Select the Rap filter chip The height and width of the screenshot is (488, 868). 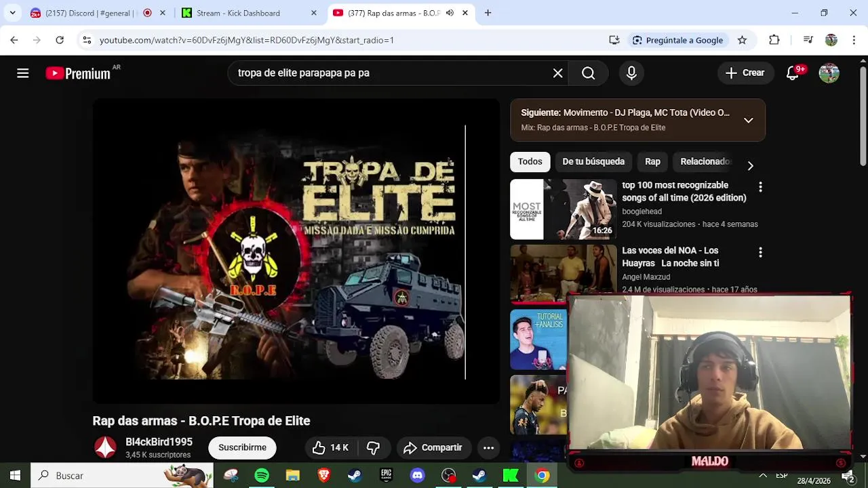coord(652,161)
